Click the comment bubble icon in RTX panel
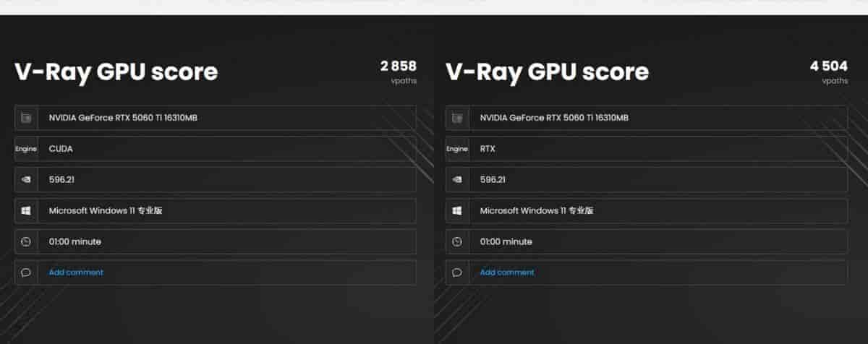Viewport: 868px width, 344px height. tap(457, 273)
